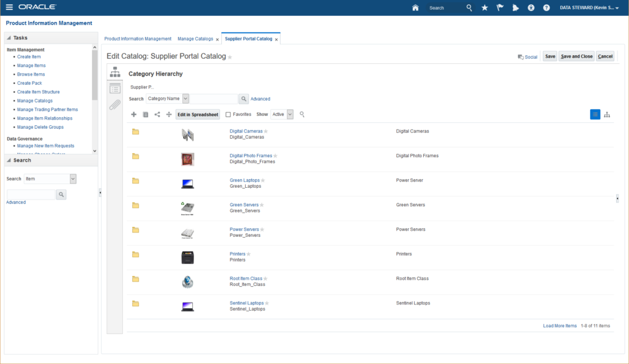The width and height of the screenshot is (629, 364).
Task: Switch to Product Information Management tab
Action: tap(138, 39)
